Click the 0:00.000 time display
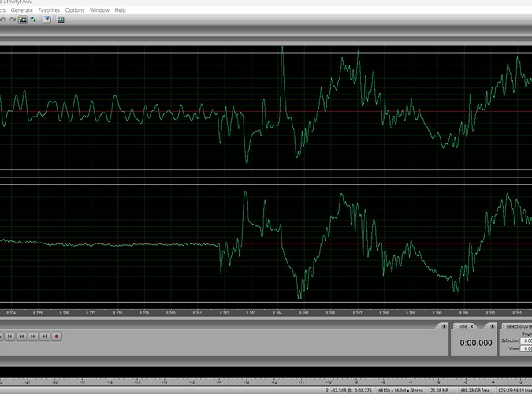 [476, 343]
